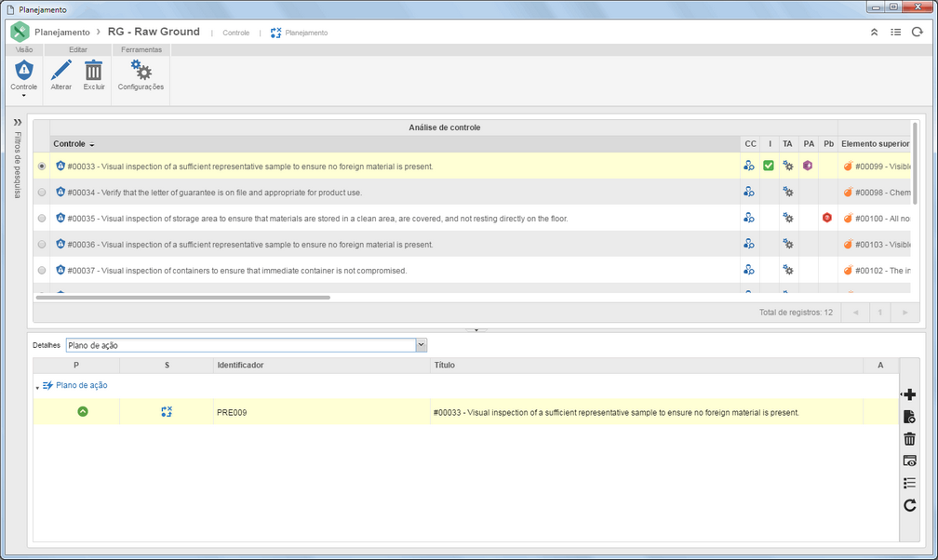
Task: Click the purple PA icon in row #00033
Action: (808, 166)
